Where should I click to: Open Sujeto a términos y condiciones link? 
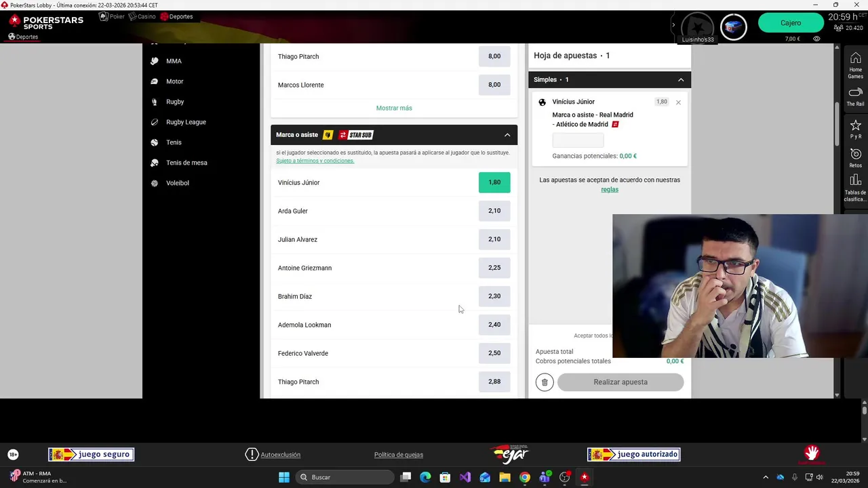[315, 161]
